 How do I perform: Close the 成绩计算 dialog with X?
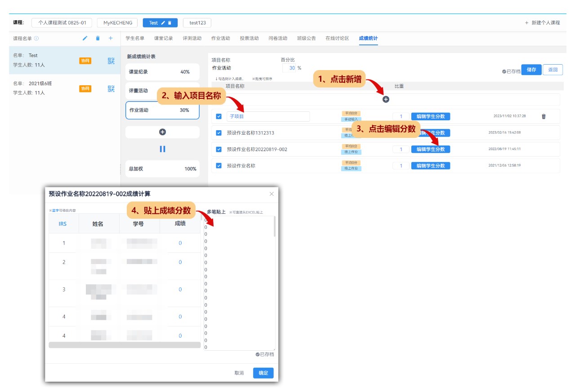[272, 194]
